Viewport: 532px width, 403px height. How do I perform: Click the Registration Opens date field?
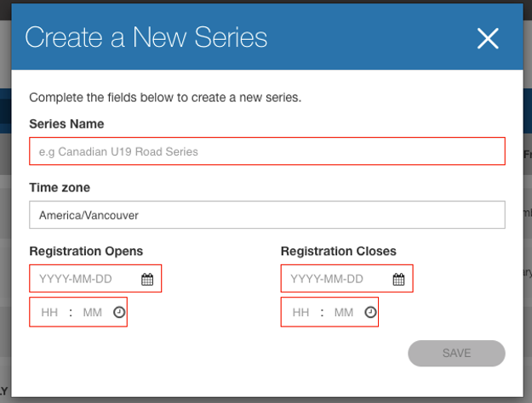83,279
